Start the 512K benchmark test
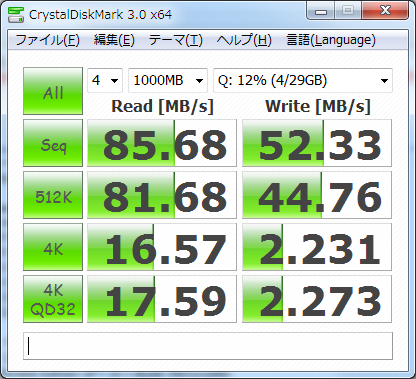This screenshot has width=416, height=379. coord(53,195)
